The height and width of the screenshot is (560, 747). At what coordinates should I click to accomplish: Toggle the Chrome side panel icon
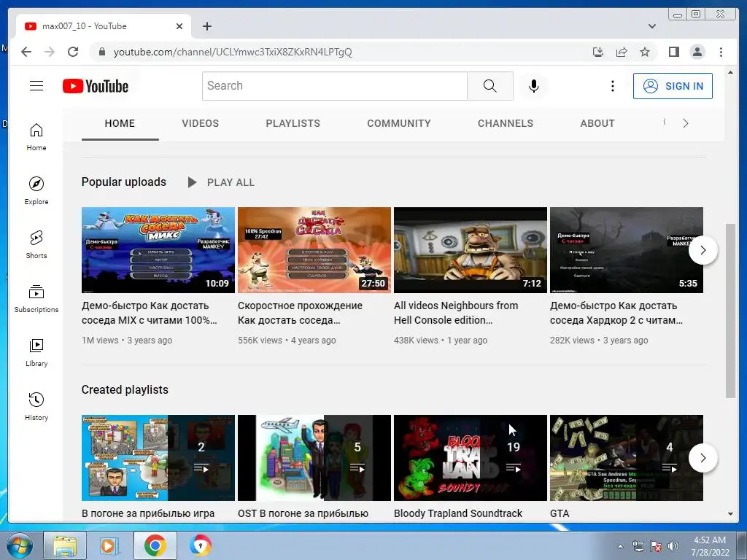673,52
